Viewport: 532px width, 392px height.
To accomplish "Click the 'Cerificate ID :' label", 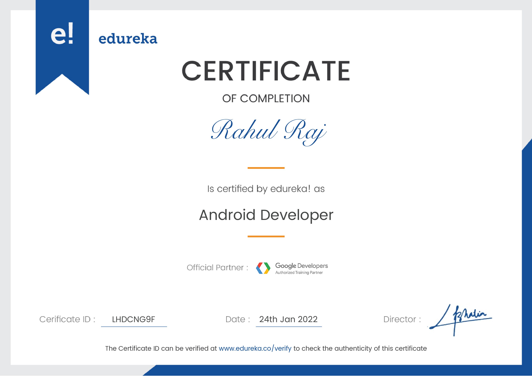I will coord(68,319).
